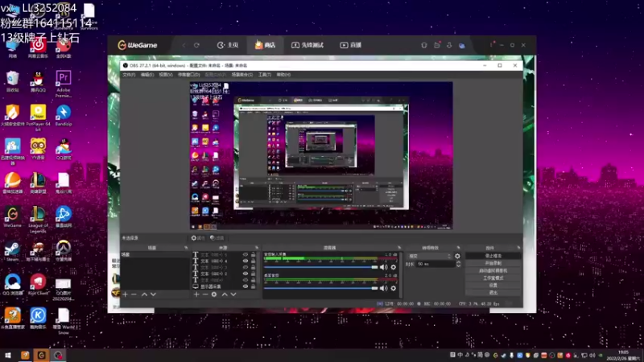Click the desktop audio volume slider

[x=320, y=288]
